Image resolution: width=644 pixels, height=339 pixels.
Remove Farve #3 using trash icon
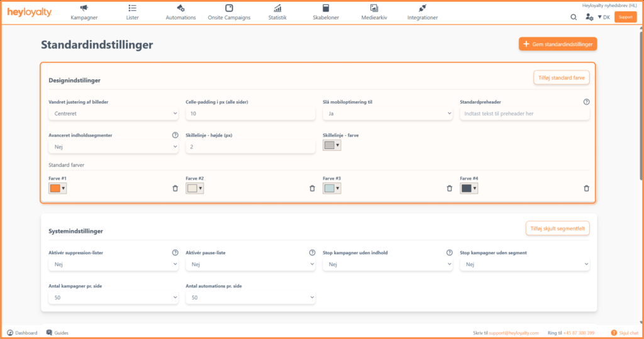point(449,188)
